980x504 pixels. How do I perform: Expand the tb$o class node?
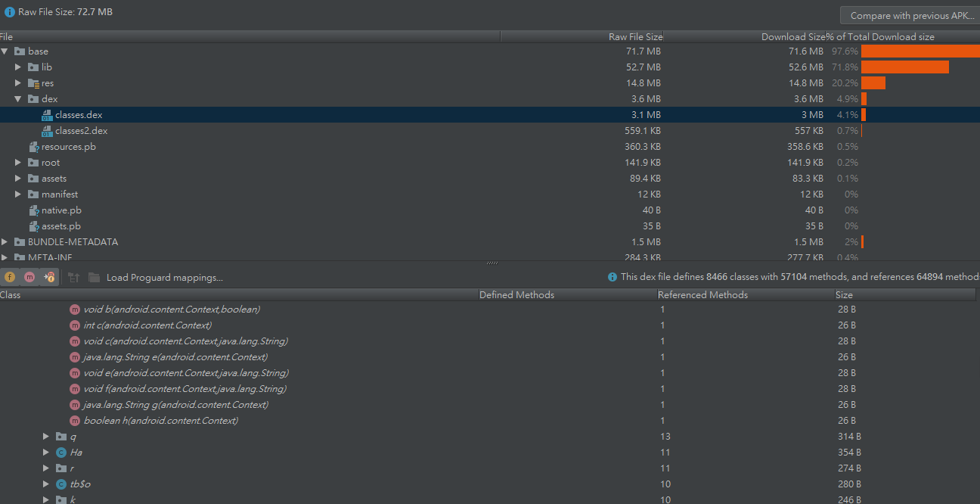(x=47, y=484)
